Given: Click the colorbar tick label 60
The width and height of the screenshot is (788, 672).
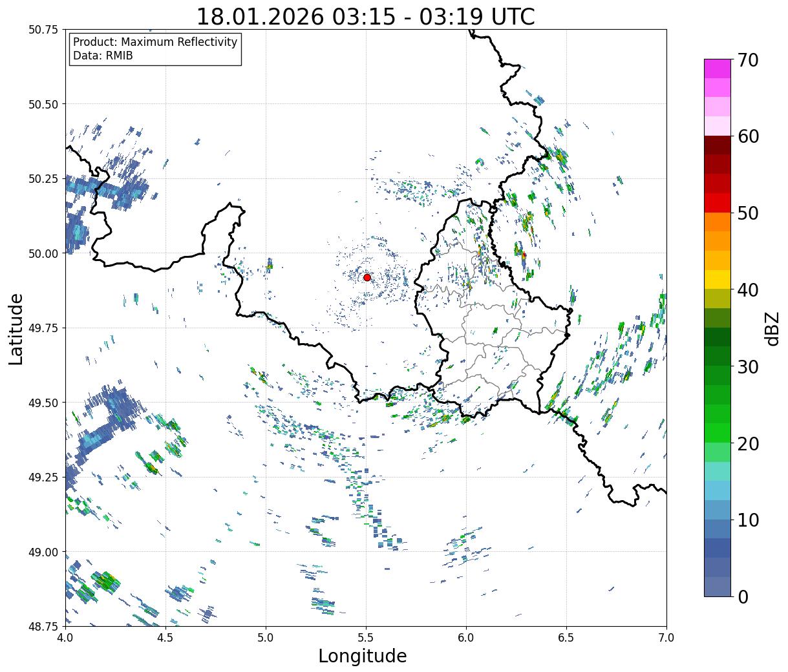Looking at the screenshot, I should pyautogui.click(x=747, y=136).
